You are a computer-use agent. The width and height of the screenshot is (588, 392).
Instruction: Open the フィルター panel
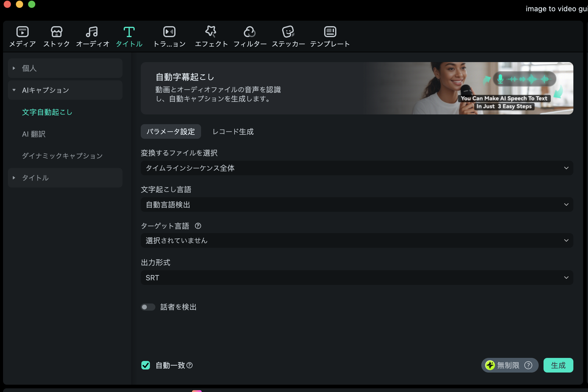[x=250, y=36]
